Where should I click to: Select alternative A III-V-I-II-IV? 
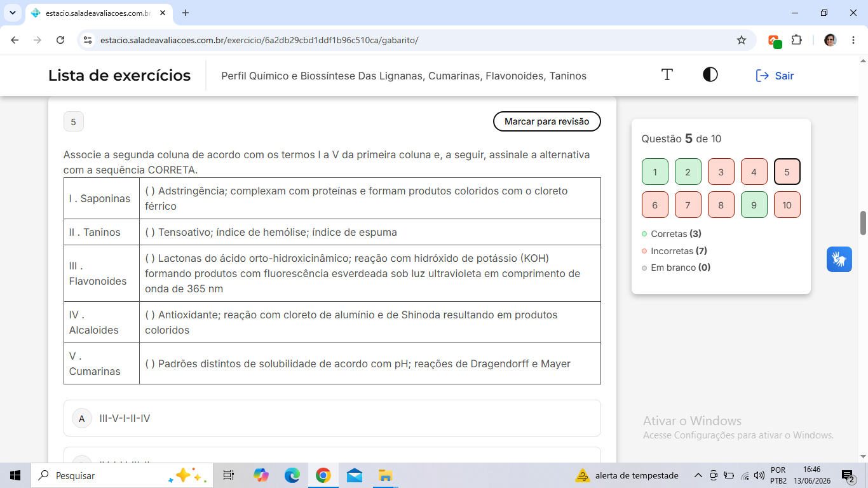coord(332,418)
